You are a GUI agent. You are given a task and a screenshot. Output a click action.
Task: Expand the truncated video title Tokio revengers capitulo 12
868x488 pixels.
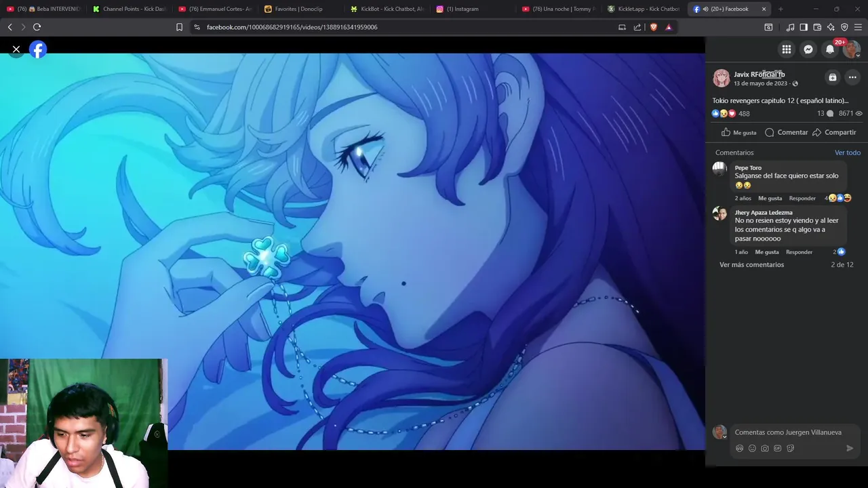pos(781,100)
